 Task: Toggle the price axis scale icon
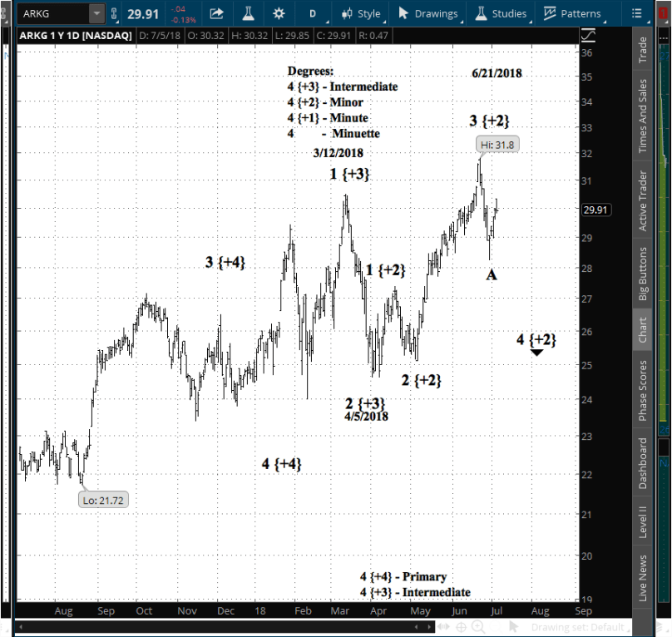click(x=588, y=35)
